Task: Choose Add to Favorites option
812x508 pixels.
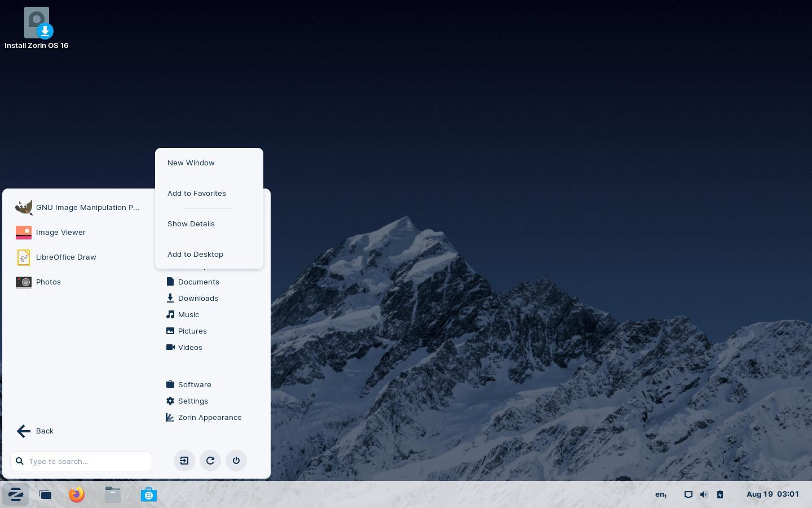Action: pos(197,193)
